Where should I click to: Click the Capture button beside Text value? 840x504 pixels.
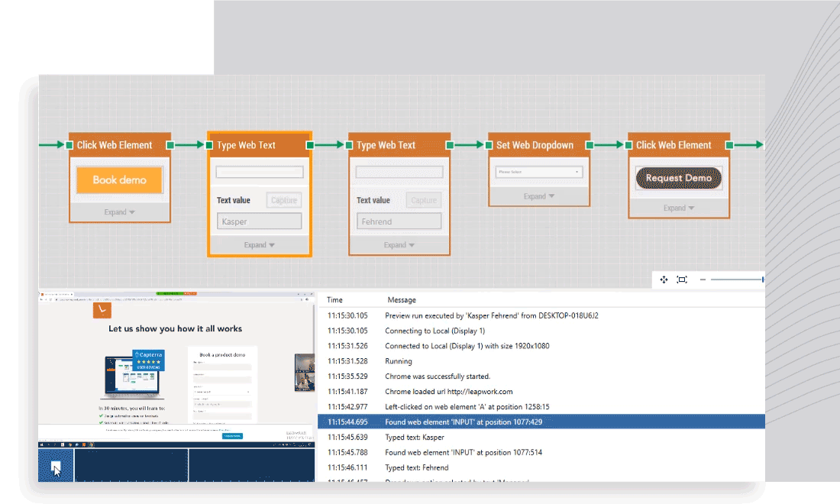(283, 199)
